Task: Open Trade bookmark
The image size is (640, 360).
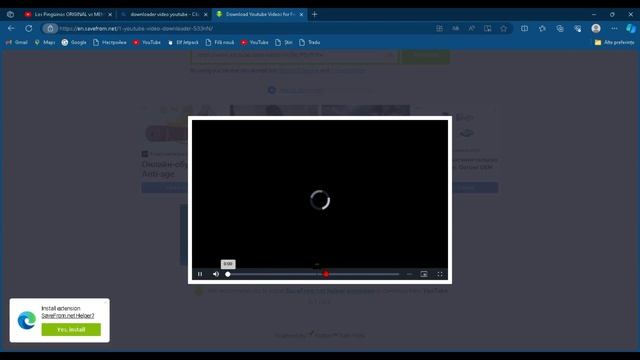Action: coord(309,42)
